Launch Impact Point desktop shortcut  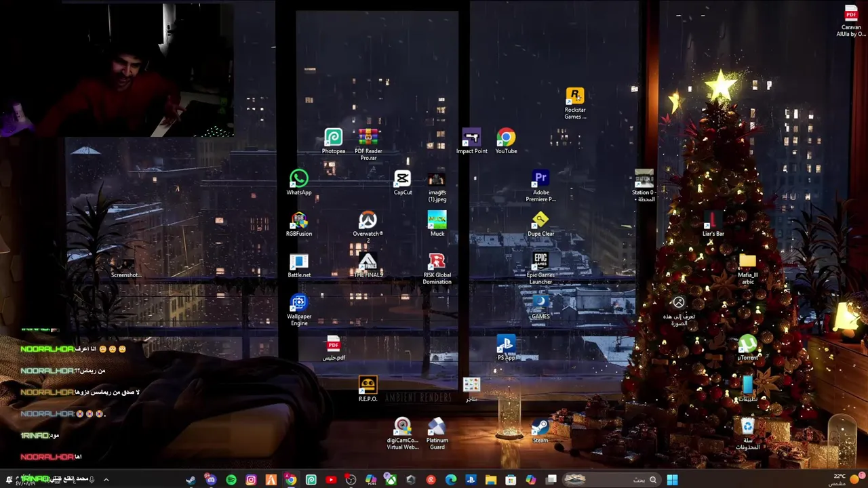point(471,142)
